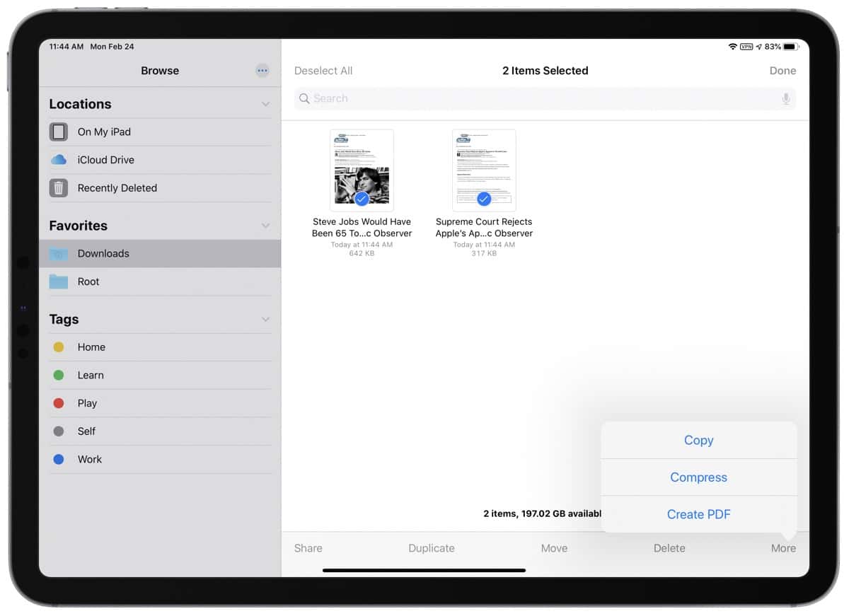Collapse the Tags section
The height and width of the screenshot is (616, 849).
click(x=266, y=319)
